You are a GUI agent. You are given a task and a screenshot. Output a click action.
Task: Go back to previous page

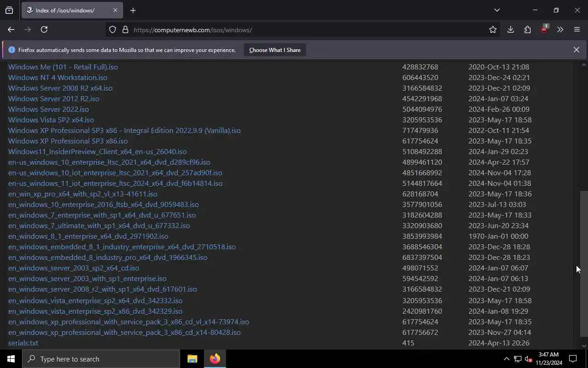(x=11, y=29)
